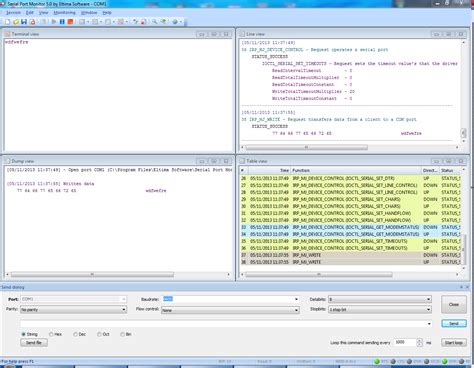This screenshot has height=368, width=474.
Task: Pause monitoring with the blue pause icon
Action: (x=62, y=22)
